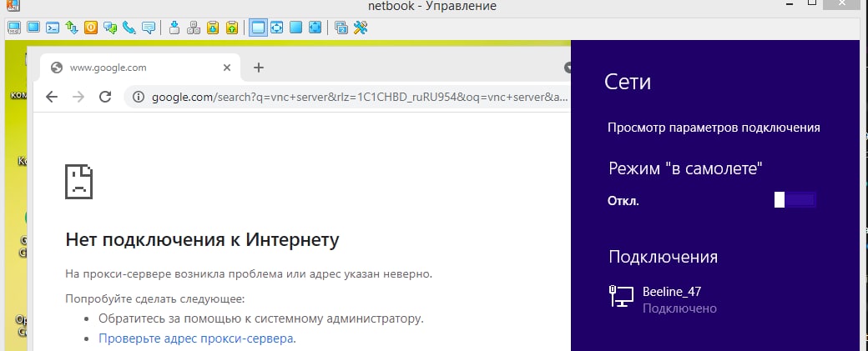Click the orange power control icon
868x351 pixels.
click(x=91, y=27)
